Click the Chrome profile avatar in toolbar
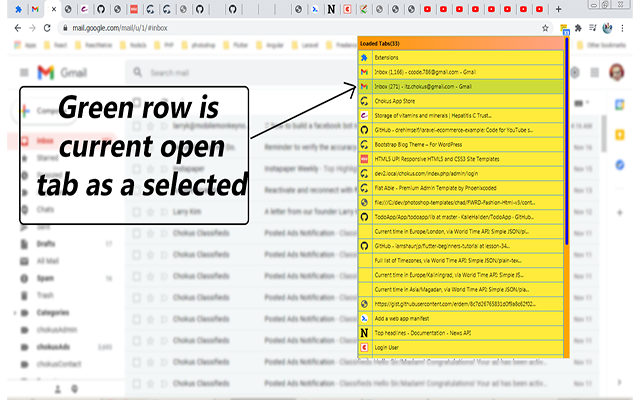Screen dimensions: 640x400 607,28
